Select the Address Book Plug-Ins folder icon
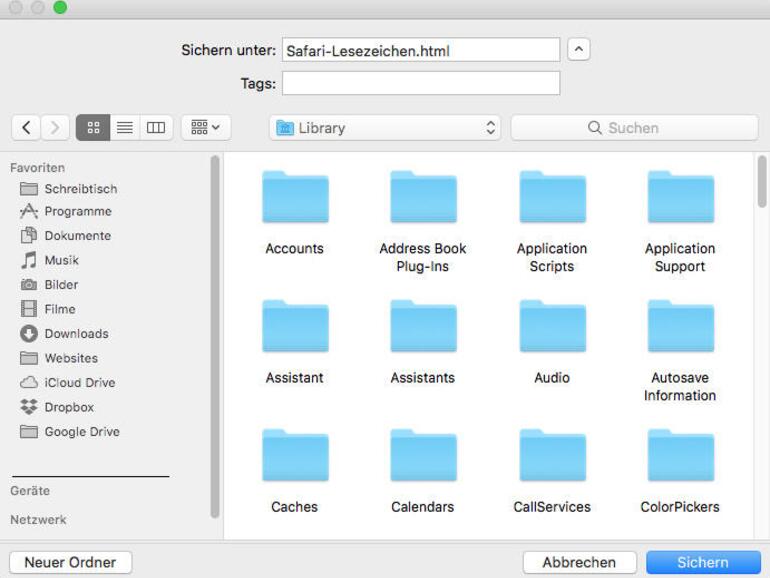The width and height of the screenshot is (770, 578). pyautogui.click(x=423, y=197)
